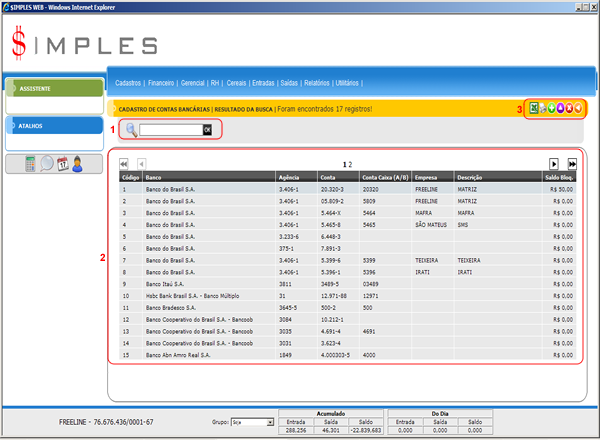Go to the next results page arrow
The width and height of the screenshot is (600, 440).
pos(553,163)
